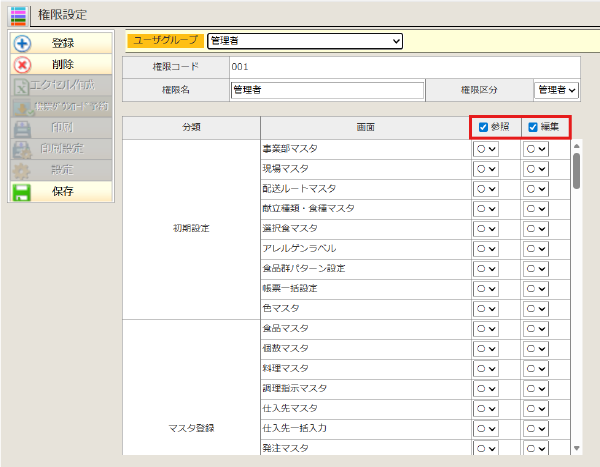600x467 pixels.
Task: Click the 登録 (register) plus icon
Action: 22,43
